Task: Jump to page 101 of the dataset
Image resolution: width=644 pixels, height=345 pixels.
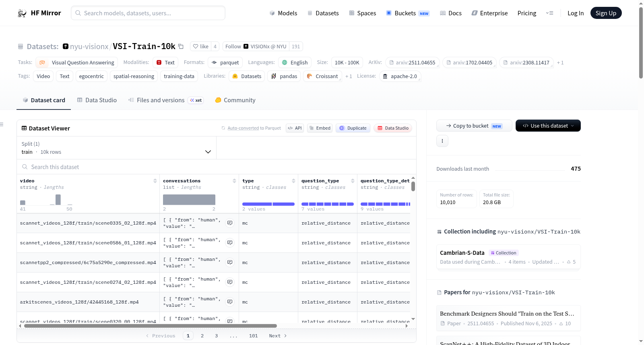Action: 253,336
